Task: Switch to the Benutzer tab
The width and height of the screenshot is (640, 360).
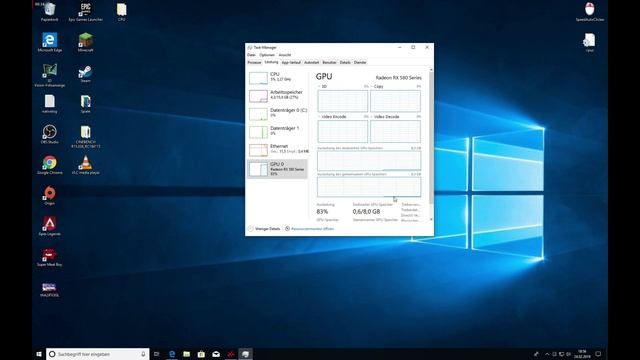Action: tap(329, 62)
